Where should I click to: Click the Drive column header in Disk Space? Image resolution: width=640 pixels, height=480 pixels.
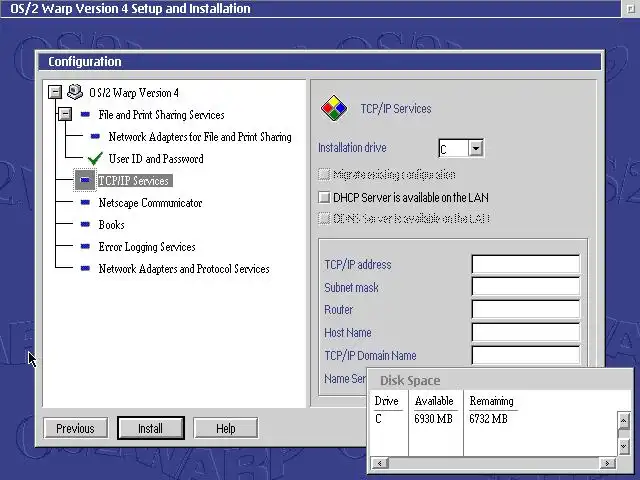(387, 401)
